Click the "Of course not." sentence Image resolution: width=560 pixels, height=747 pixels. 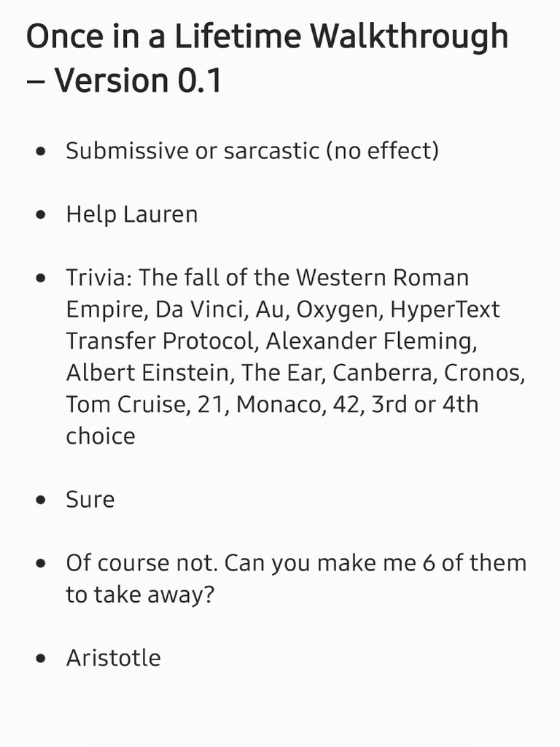(x=141, y=563)
